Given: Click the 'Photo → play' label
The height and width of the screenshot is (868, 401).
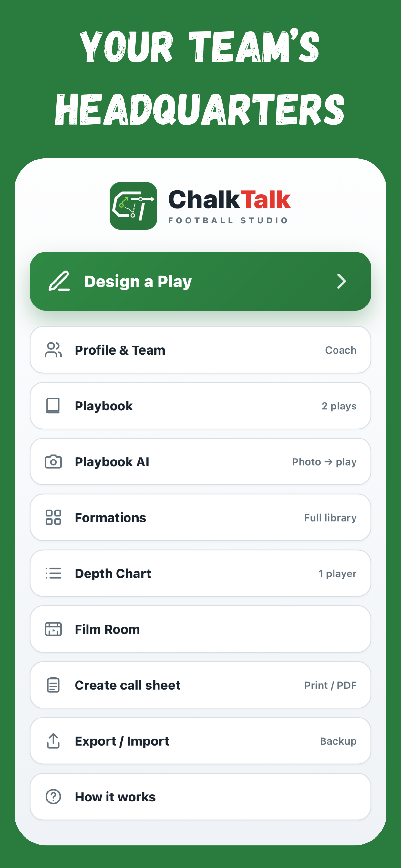Looking at the screenshot, I should tap(324, 462).
